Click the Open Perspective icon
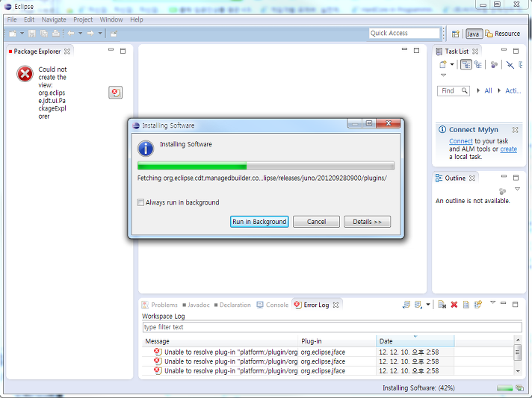The width and height of the screenshot is (532, 398). [456, 34]
